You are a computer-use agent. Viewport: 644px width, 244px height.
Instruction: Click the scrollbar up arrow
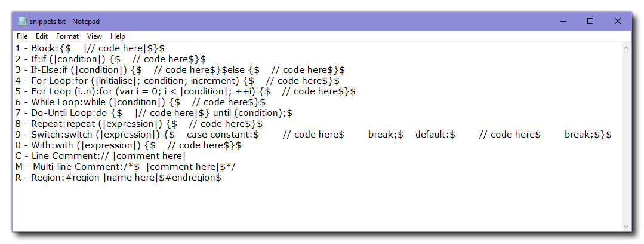pos(627,48)
